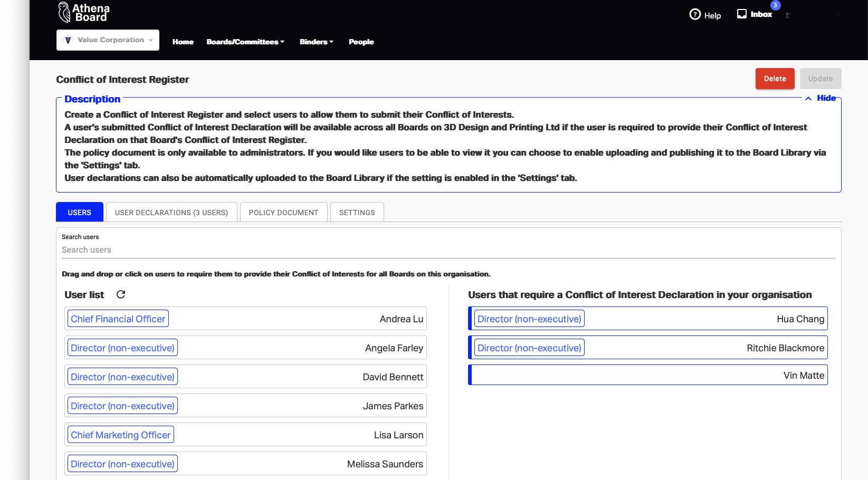The image size is (868, 480).
Task: Open Help via the question mark icon
Action: (x=695, y=14)
